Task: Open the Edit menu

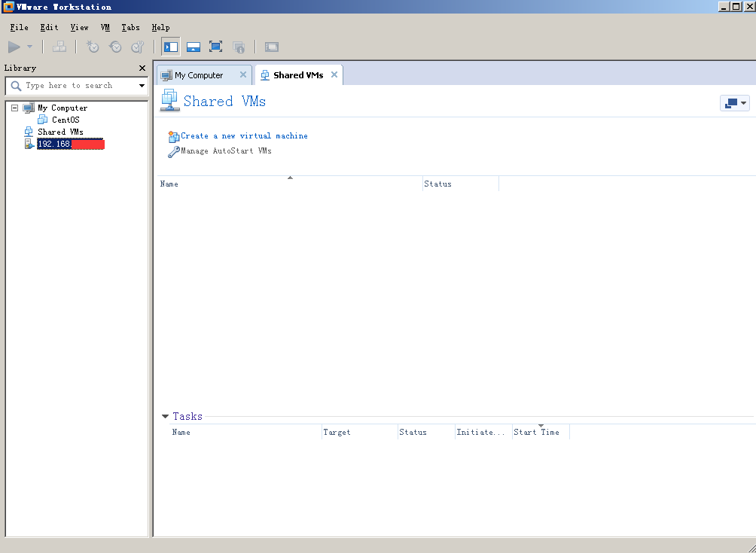Action: pyautogui.click(x=49, y=27)
